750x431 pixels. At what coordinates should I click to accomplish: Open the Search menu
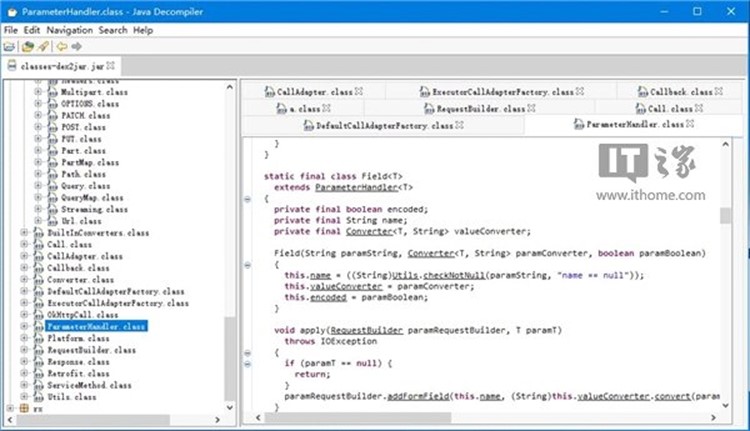(x=112, y=30)
